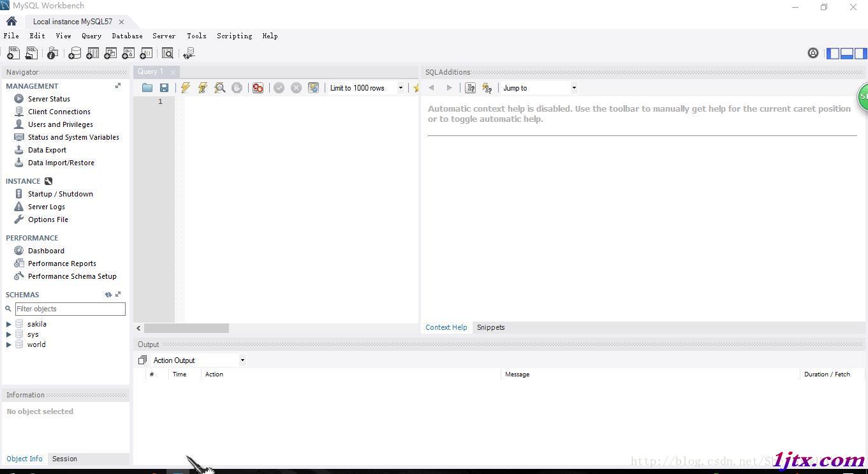Image resolution: width=868 pixels, height=474 pixels.
Task: Toggle automatic context help
Action: [x=487, y=88]
